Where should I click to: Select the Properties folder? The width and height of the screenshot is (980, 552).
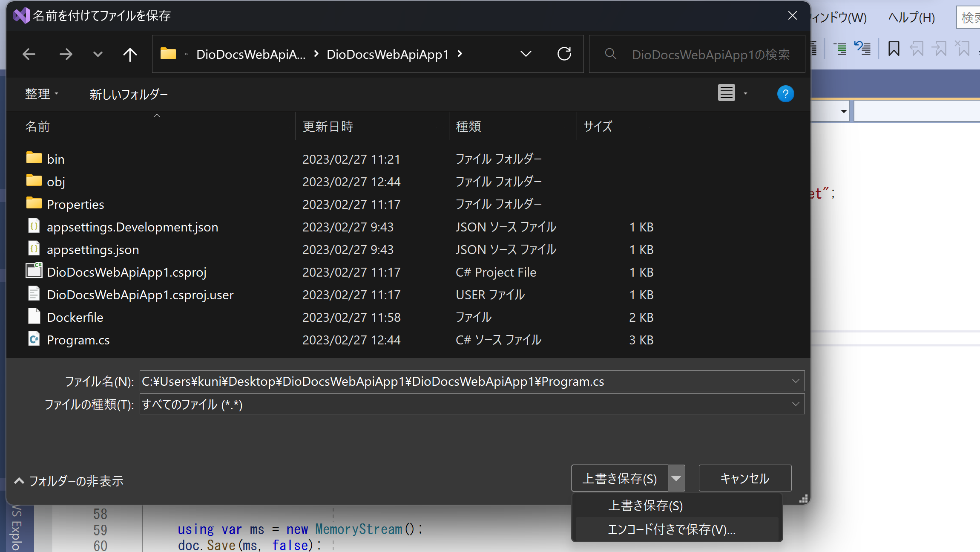coord(75,204)
